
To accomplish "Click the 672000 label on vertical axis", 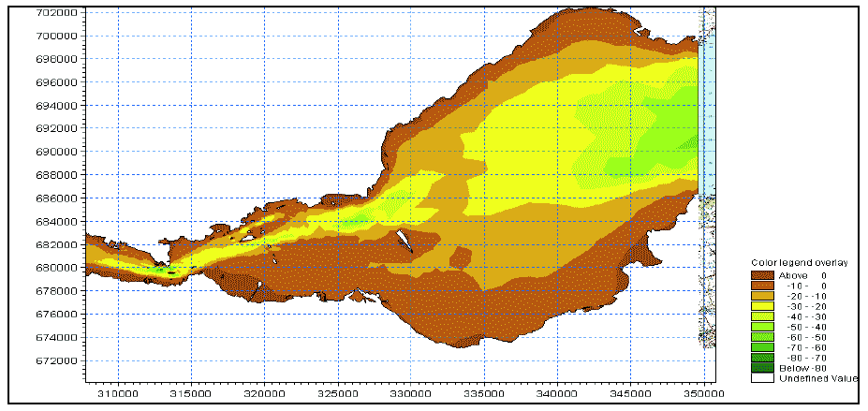I will 54,361.
